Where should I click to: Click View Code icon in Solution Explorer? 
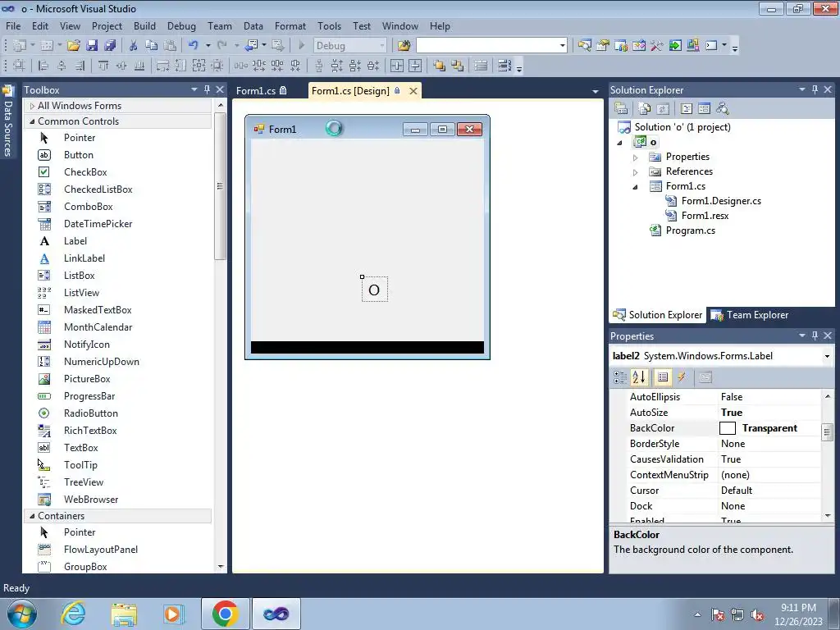click(687, 109)
